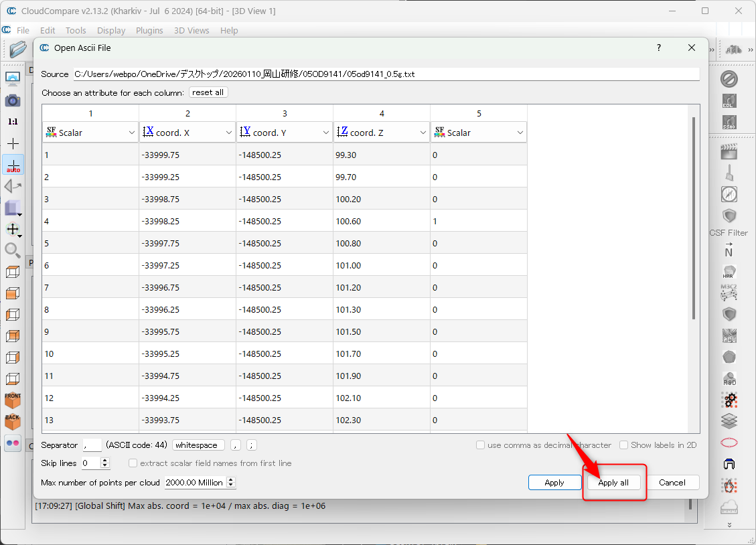This screenshot has width=756, height=545.
Task: Click the 1:1 zoom scale icon
Action: [x=13, y=122]
